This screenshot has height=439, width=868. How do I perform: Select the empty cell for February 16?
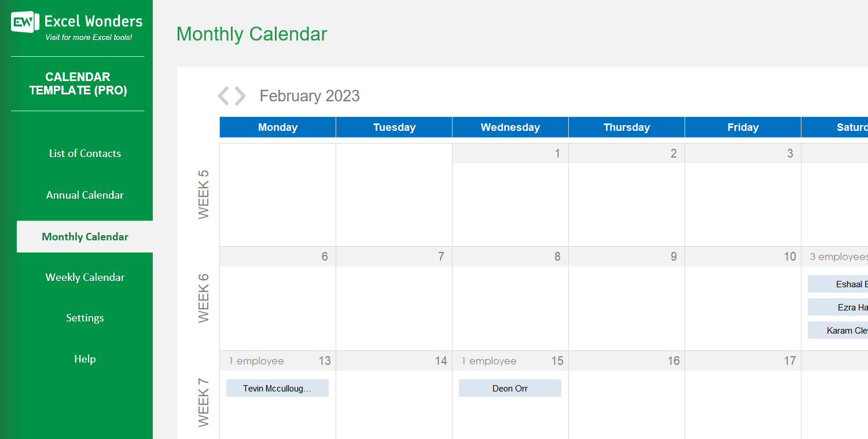tap(626, 400)
